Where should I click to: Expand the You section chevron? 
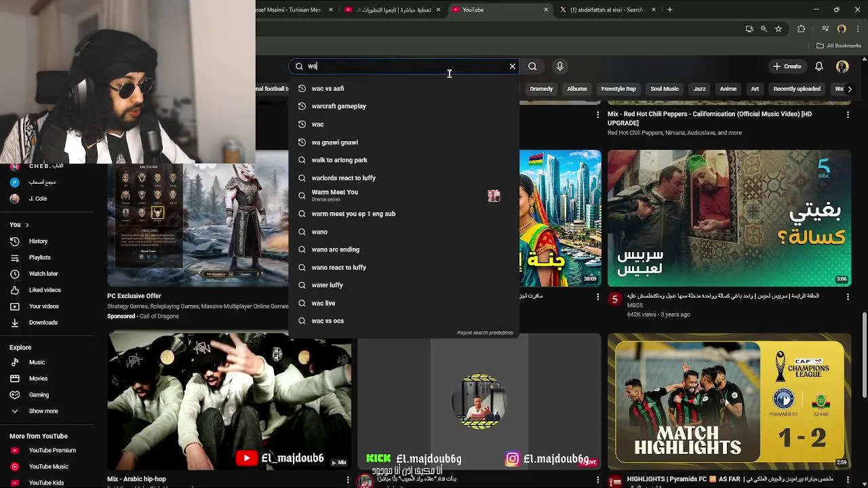pyautogui.click(x=26, y=225)
